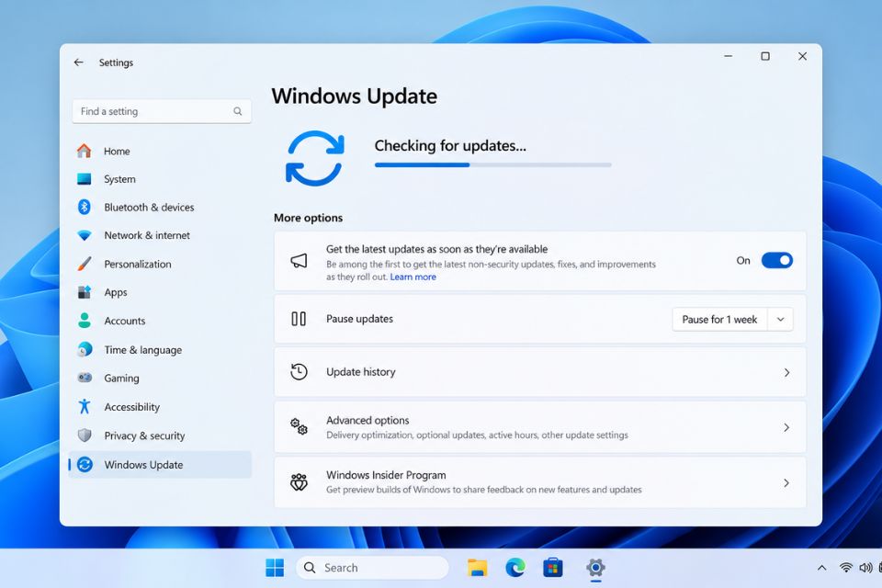Show hidden icons tray chevron
Screen dimensions: 882x588
(821, 568)
